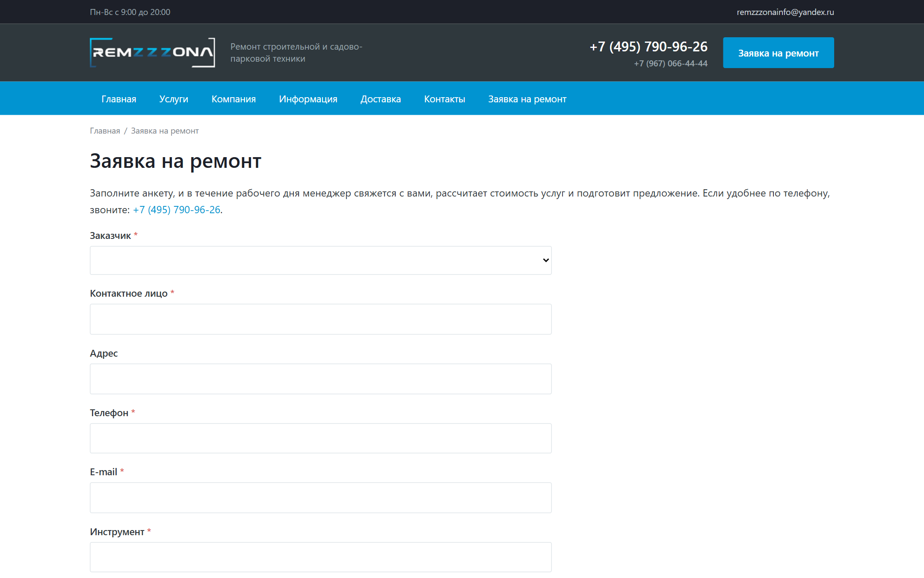The width and height of the screenshot is (924, 578).
Task: Open the Информация menu item
Action: [x=308, y=99]
